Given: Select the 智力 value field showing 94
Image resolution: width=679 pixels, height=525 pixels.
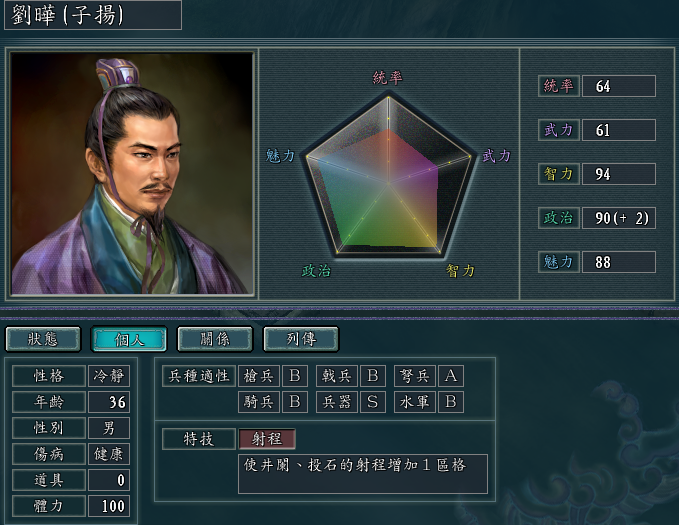Looking at the screenshot, I should coord(619,174).
